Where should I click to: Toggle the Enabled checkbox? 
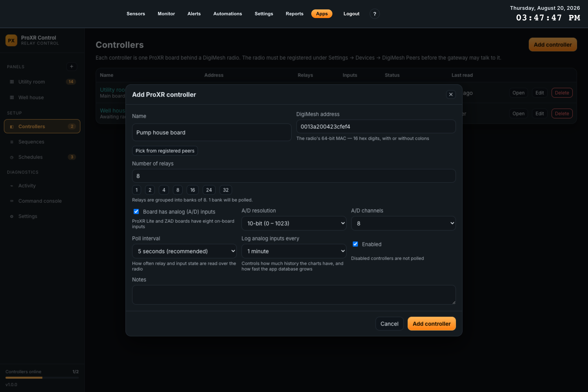(x=355, y=244)
